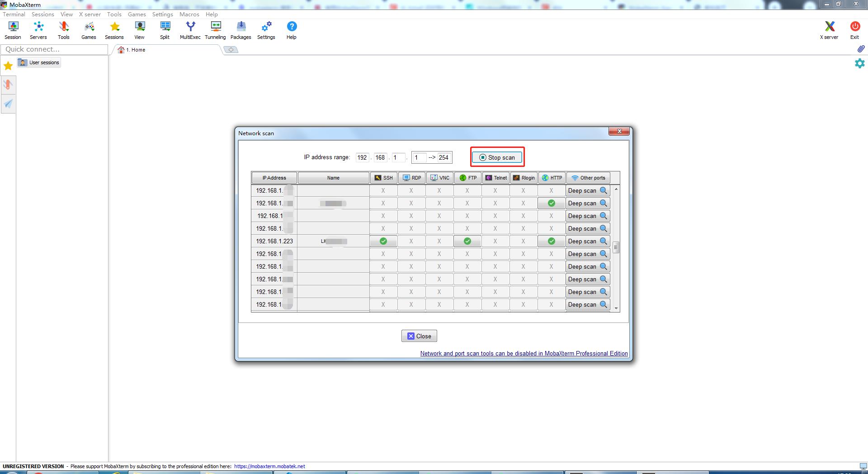The image size is (868, 474).
Task: Click the HTTP column header
Action: [552, 178]
